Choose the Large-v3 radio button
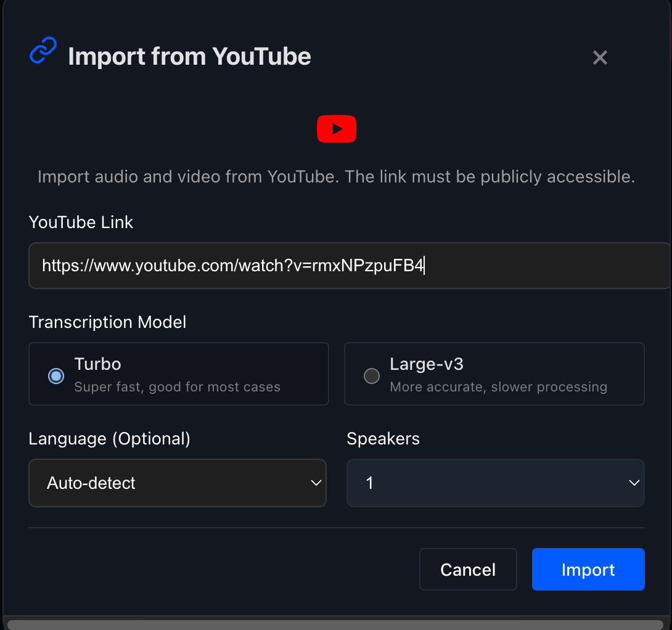The image size is (672, 630). click(x=372, y=375)
